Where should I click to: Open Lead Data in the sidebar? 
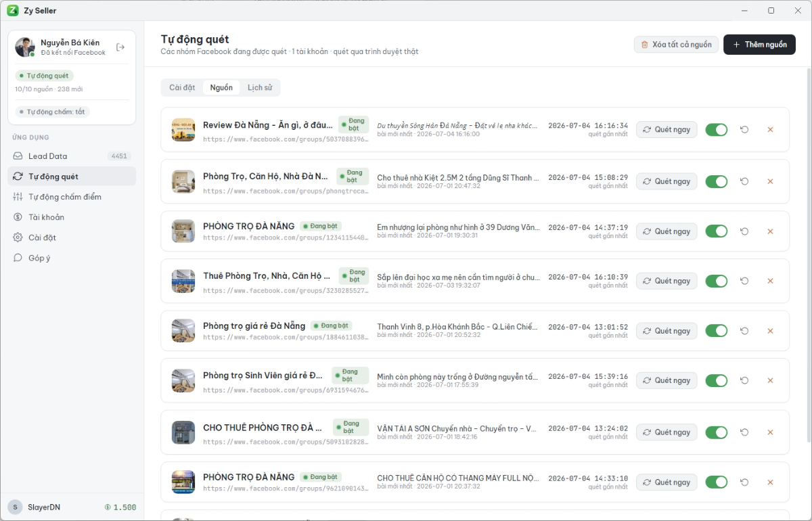pos(72,156)
